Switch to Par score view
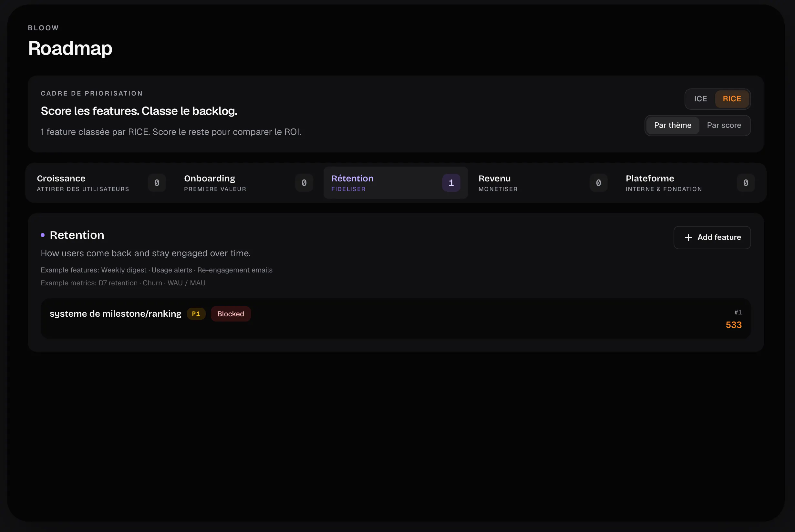The width and height of the screenshot is (795, 532). 724,125
